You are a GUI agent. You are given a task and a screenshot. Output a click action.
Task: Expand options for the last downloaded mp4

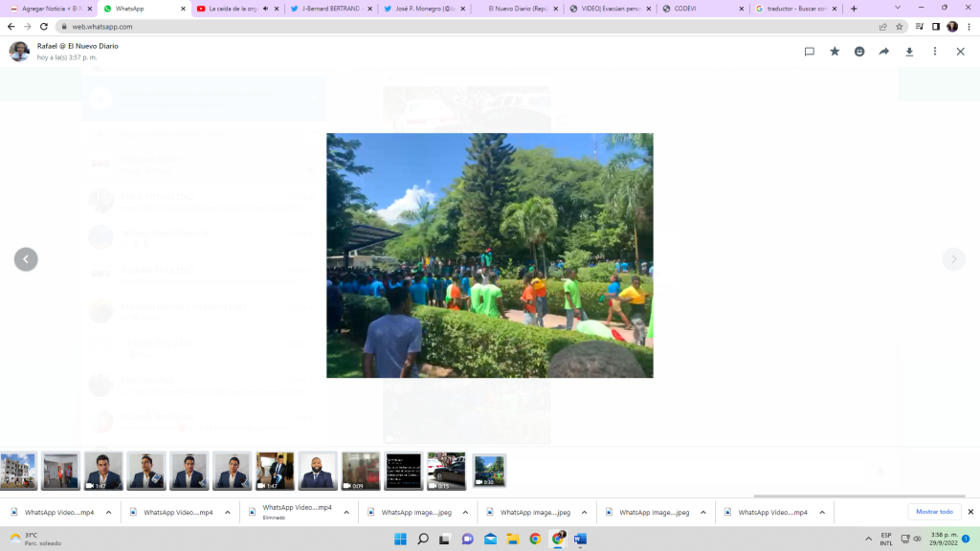pos(822,513)
